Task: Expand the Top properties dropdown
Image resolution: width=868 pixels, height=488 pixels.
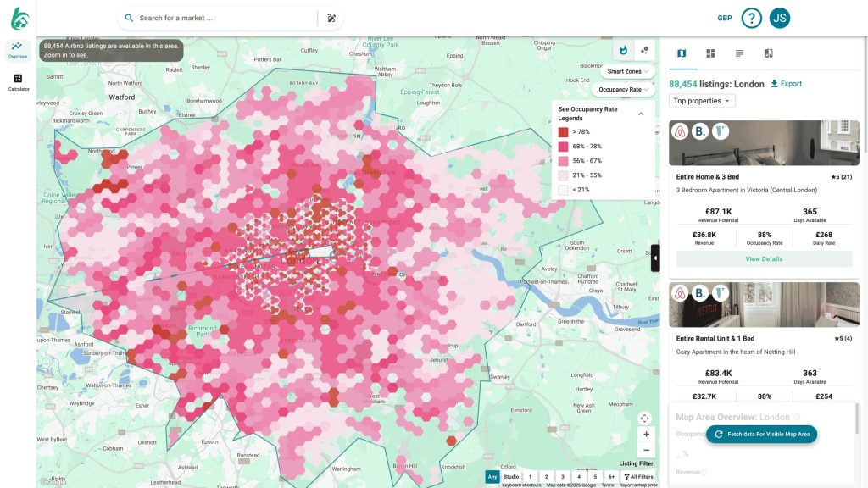Action: click(x=703, y=101)
